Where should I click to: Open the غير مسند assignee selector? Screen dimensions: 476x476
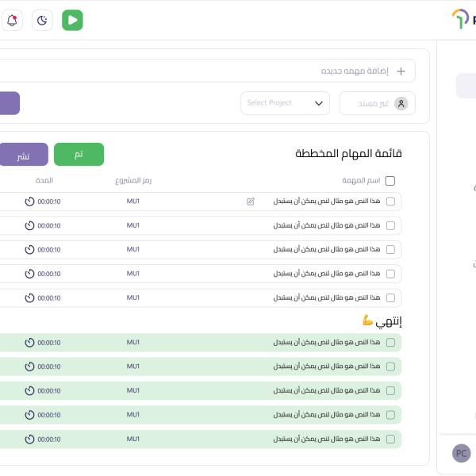377,103
